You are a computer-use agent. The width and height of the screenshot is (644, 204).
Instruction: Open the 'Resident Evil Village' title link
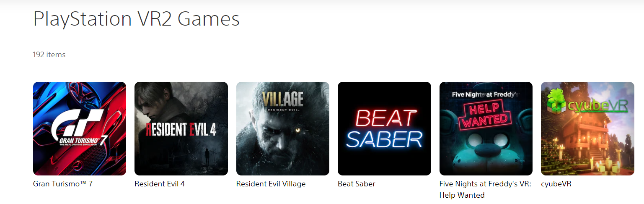[271, 184]
